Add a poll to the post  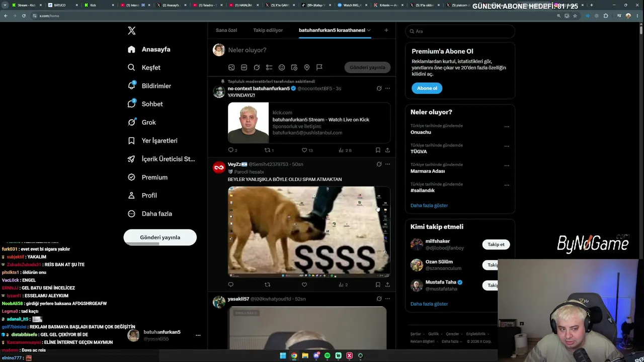pyautogui.click(x=269, y=67)
